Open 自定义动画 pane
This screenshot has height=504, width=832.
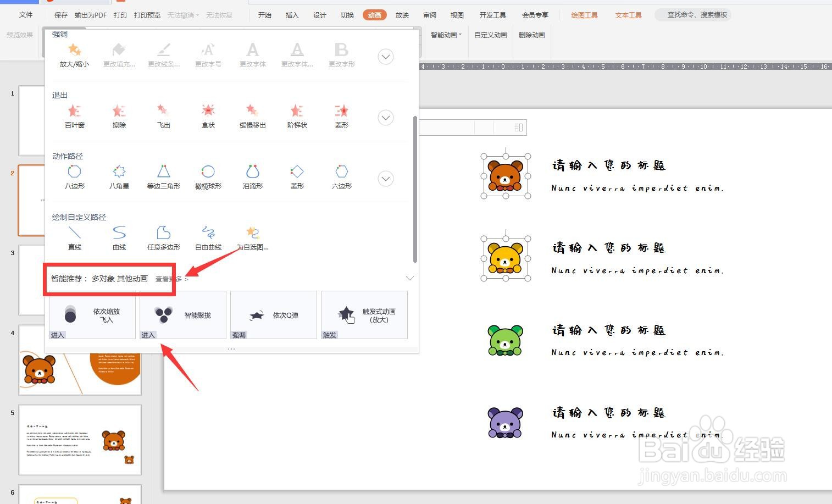click(491, 35)
